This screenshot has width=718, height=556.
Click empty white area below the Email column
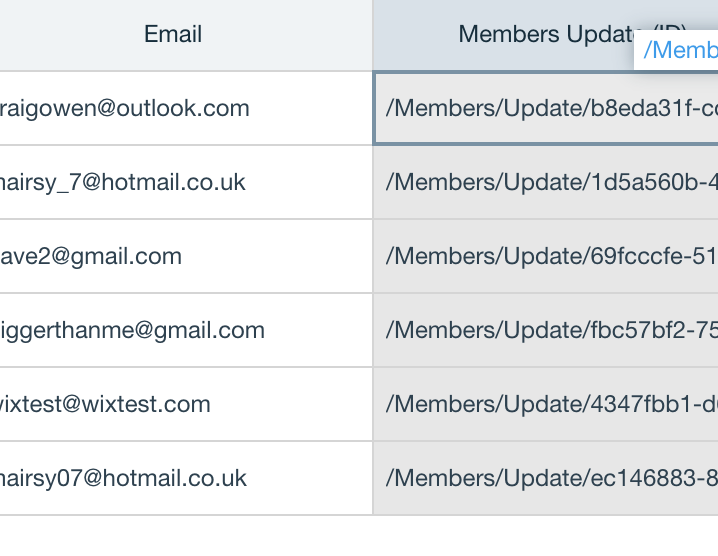point(186,536)
